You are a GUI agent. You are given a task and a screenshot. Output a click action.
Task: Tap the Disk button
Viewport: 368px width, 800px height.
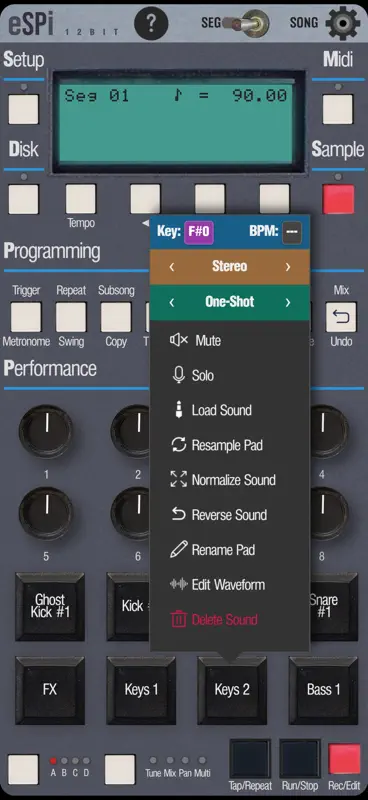coord(23,199)
